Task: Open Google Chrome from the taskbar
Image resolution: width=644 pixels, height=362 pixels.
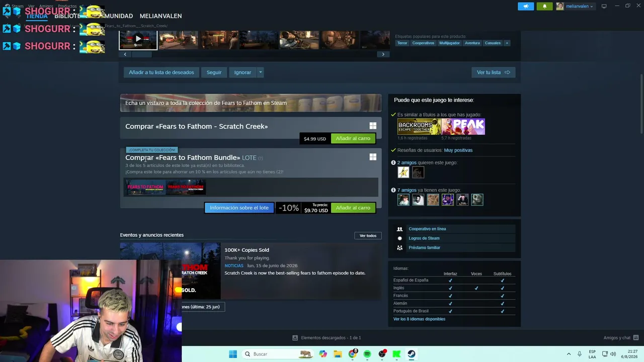Action: pos(353,354)
